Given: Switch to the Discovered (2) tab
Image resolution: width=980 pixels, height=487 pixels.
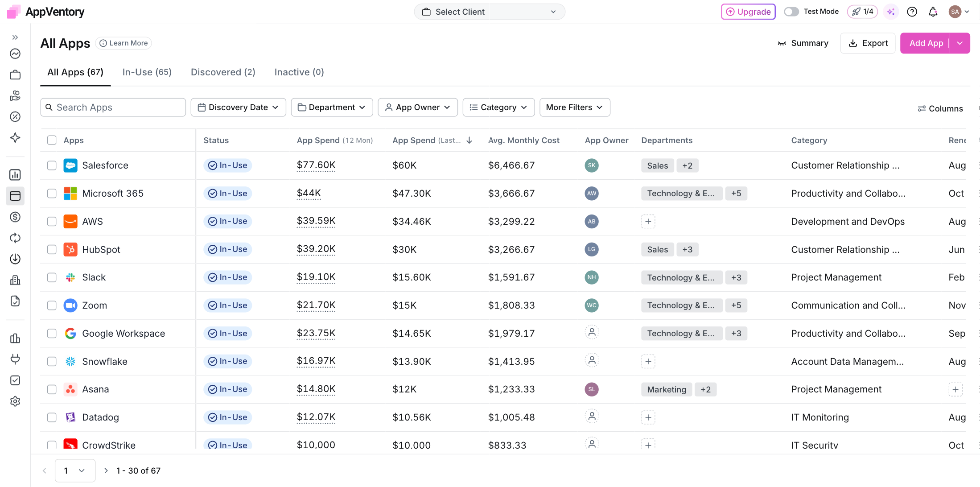Looking at the screenshot, I should coord(223,72).
